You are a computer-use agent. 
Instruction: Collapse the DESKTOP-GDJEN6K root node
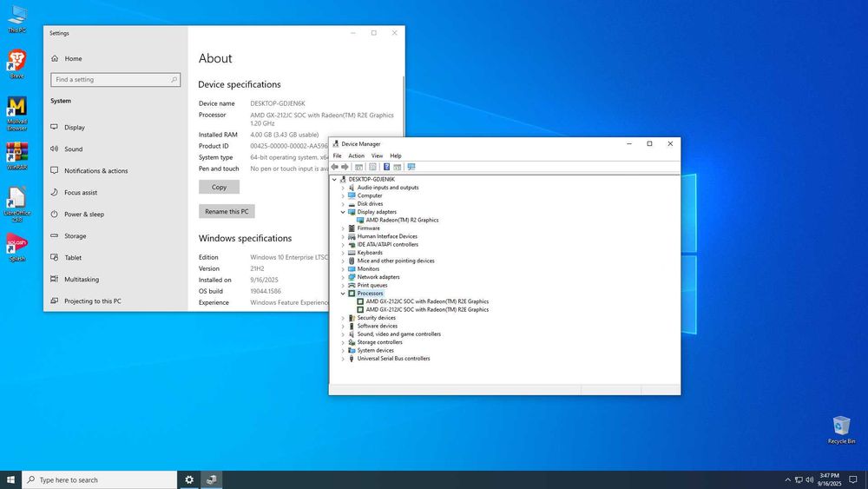point(334,180)
